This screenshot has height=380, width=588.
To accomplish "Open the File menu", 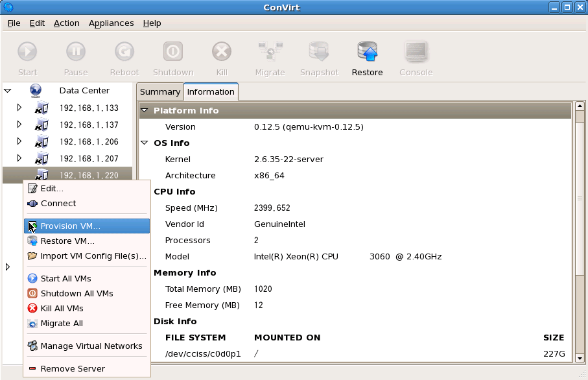I will point(14,23).
